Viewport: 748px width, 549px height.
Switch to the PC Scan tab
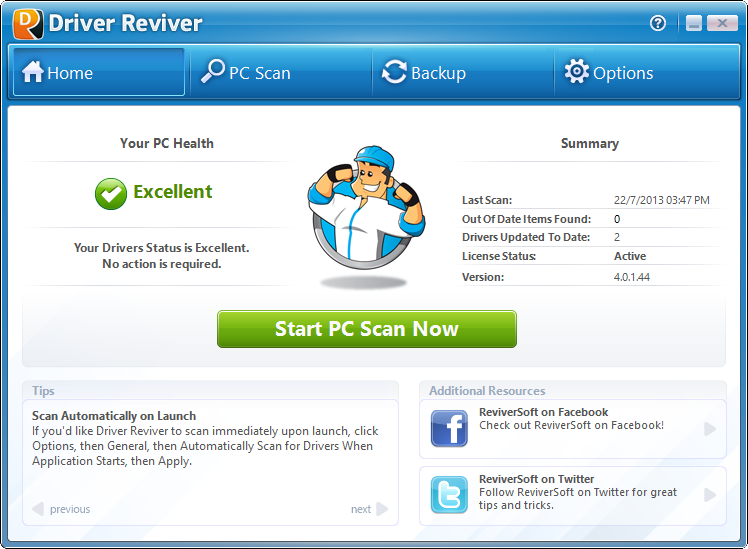click(x=280, y=72)
